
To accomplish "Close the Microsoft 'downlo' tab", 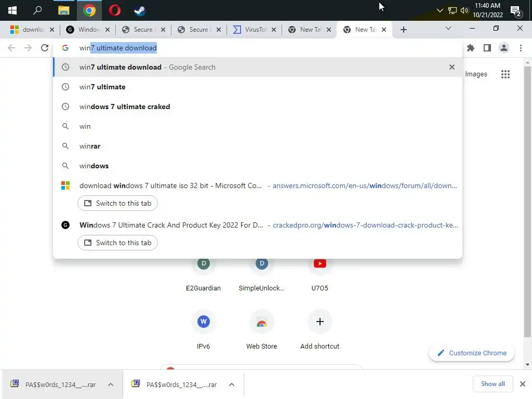I will pos(52,30).
